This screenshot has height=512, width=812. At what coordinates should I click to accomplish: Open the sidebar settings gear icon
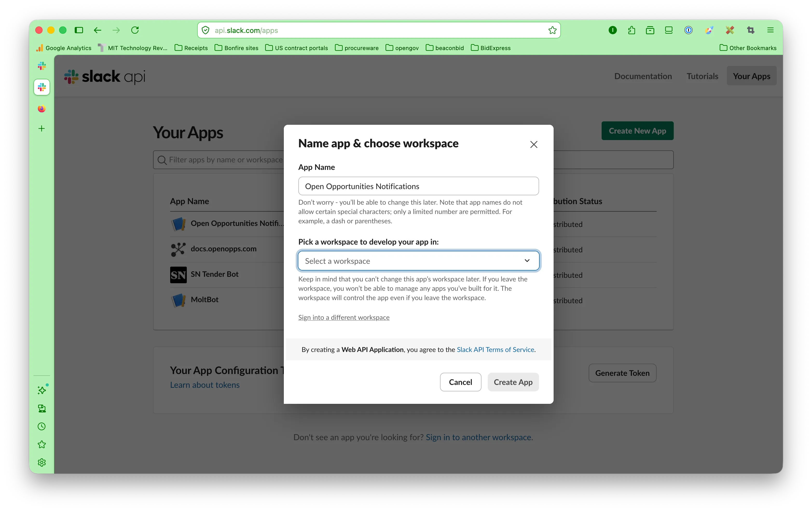[x=42, y=462]
